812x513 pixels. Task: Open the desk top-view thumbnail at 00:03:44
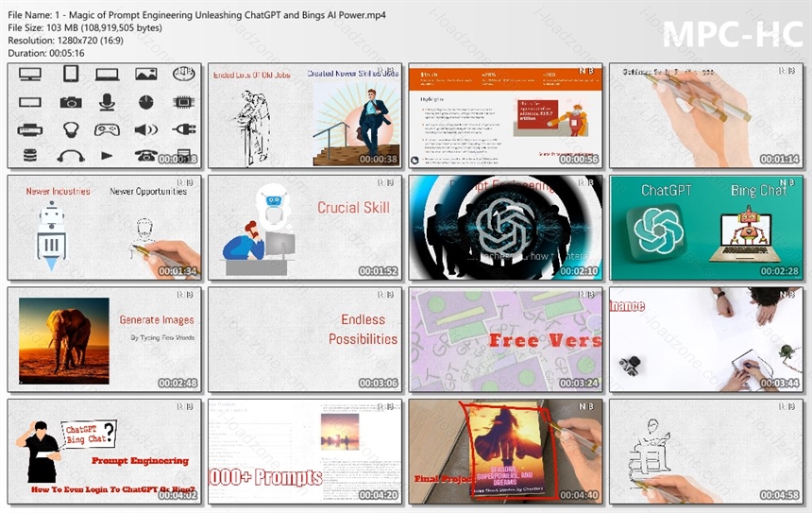point(706,339)
